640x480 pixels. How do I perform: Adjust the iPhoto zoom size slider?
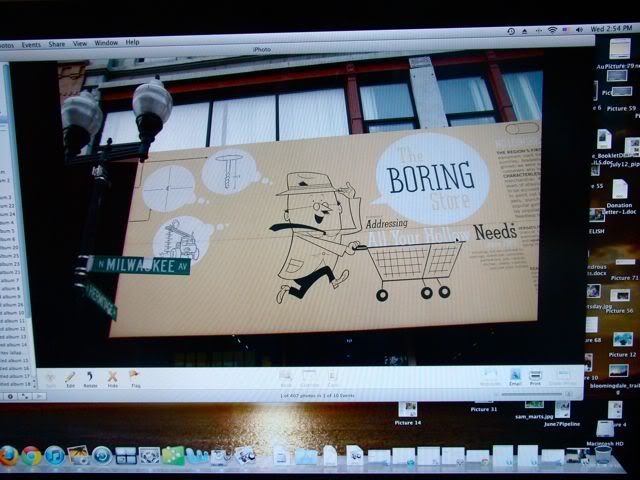tap(534, 394)
